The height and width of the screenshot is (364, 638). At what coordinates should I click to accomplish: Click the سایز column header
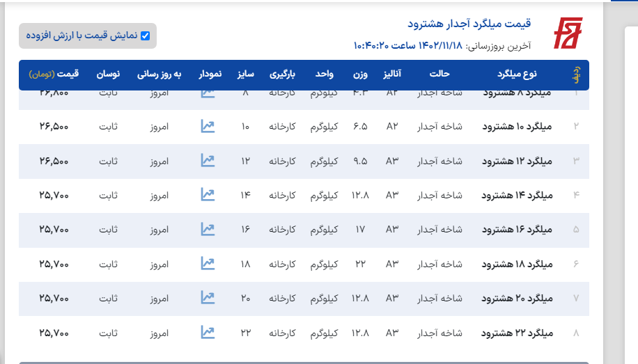[x=245, y=74]
